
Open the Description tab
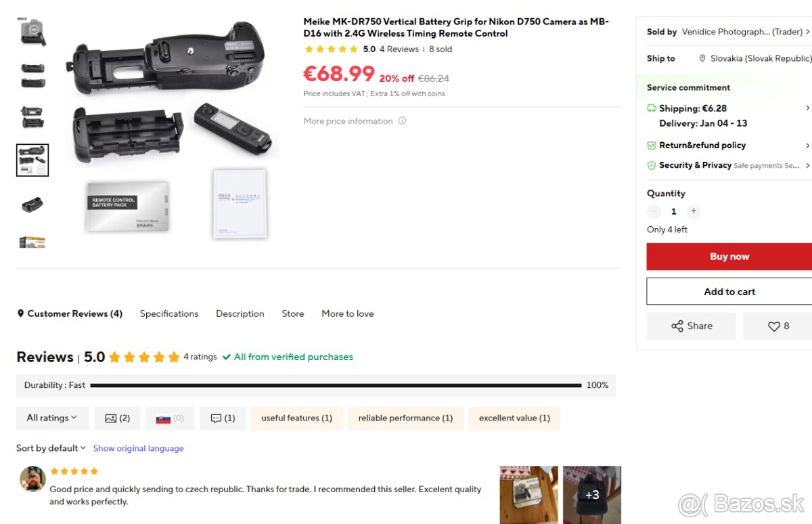[240, 314]
